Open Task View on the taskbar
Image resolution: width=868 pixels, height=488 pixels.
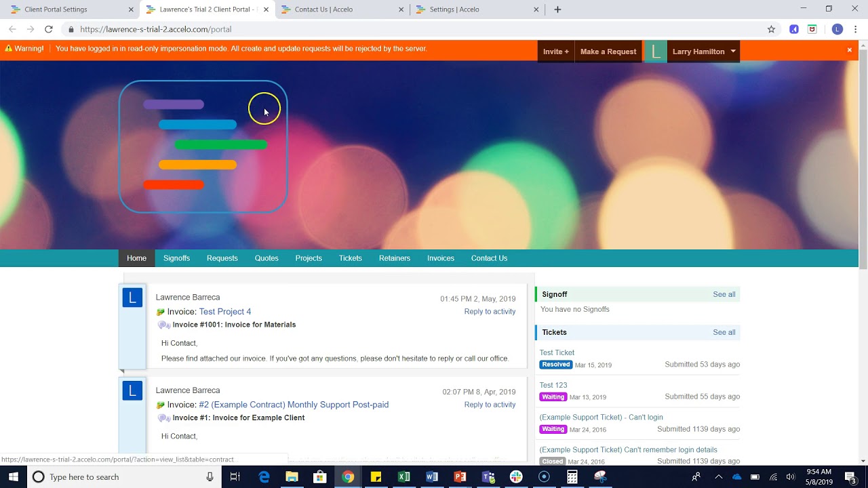point(235,477)
